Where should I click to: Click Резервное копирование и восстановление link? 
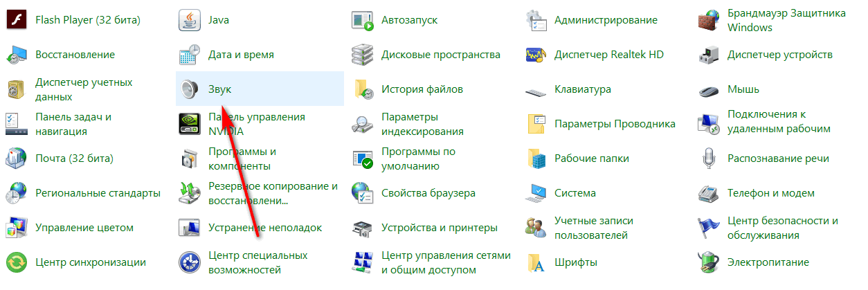coord(273,193)
